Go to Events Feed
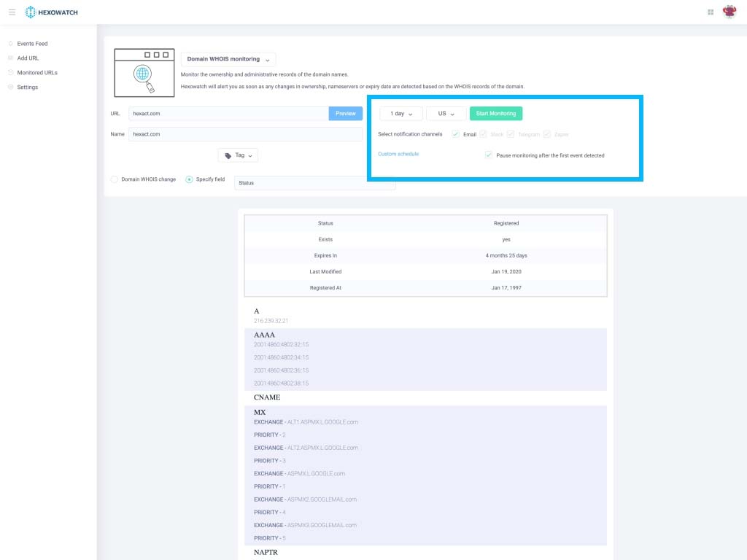This screenshot has height=560, width=747. [x=32, y=43]
